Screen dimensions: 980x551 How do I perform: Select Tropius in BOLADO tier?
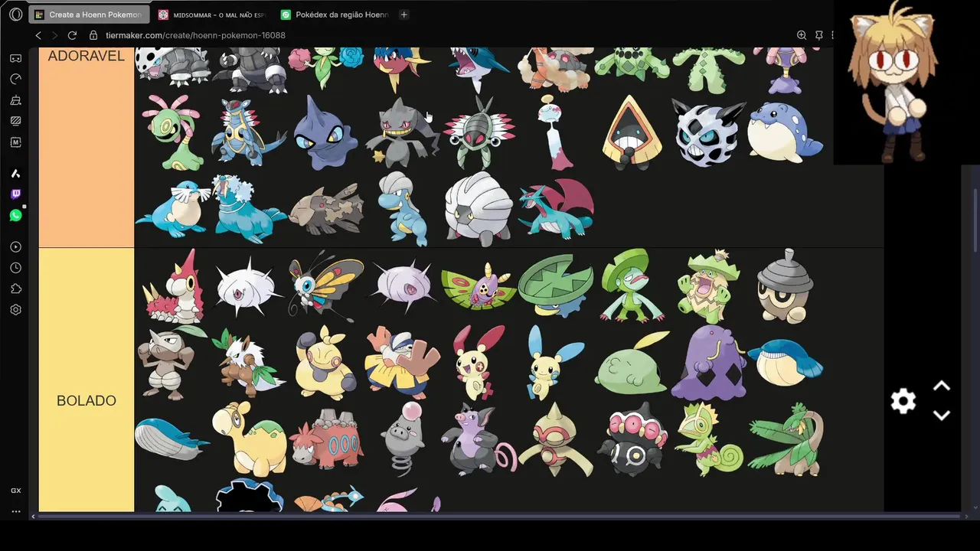(786, 439)
